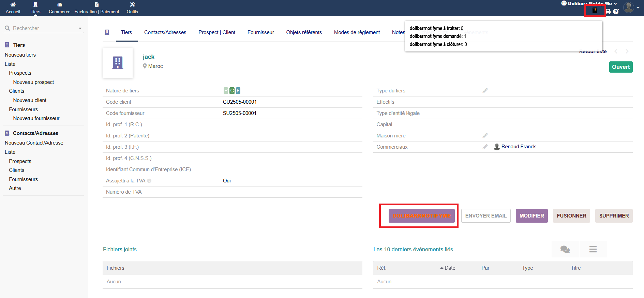Image resolution: width=644 pixels, height=298 pixels.
Task: Click the print icon in header
Action: 608,12
